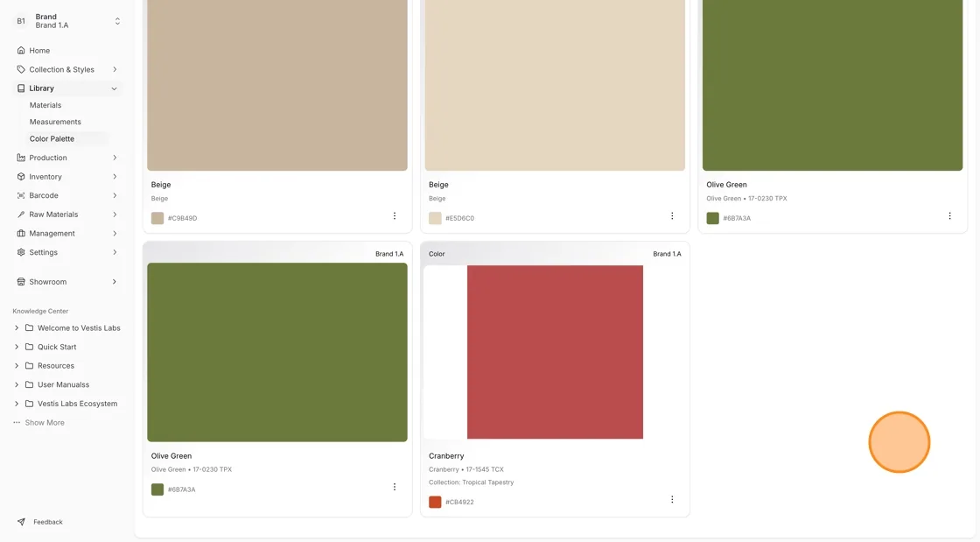
Task: Click the Vestis Labs Ecosystem folder icon
Action: click(30, 404)
